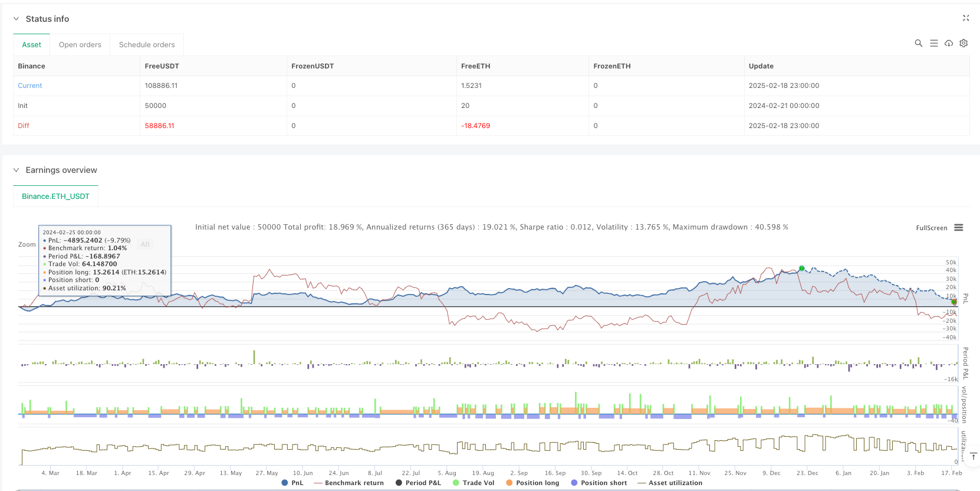
Task: Click the chart summary statistics line
Action: (x=492, y=227)
